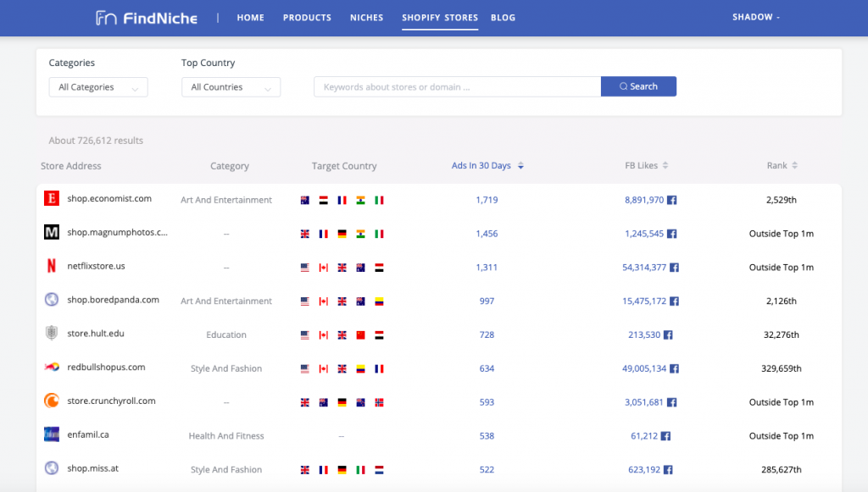Click Facebook icon next to 54,314,377 likes
868x492 pixels.
click(x=674, y=268)
